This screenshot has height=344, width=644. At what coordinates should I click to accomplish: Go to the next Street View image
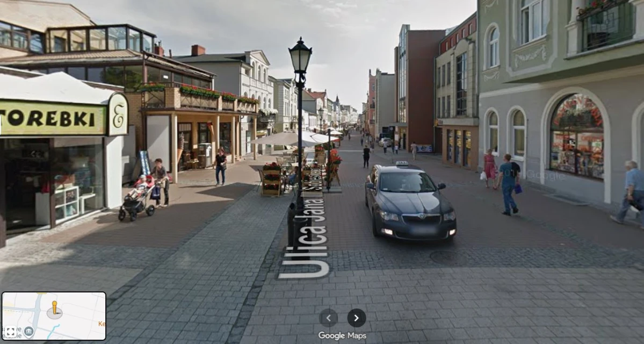(x=356, y=318)
